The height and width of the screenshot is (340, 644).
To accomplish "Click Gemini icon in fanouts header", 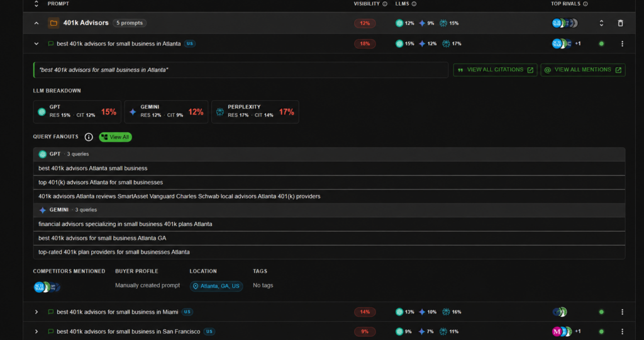I will (x=42, y=210).
